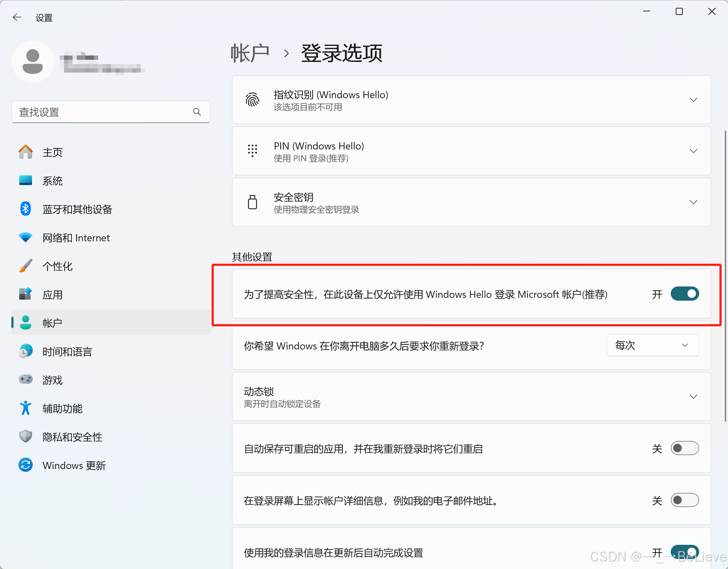Expand the 动态锁 dynamic lock section

coord(693,396)
